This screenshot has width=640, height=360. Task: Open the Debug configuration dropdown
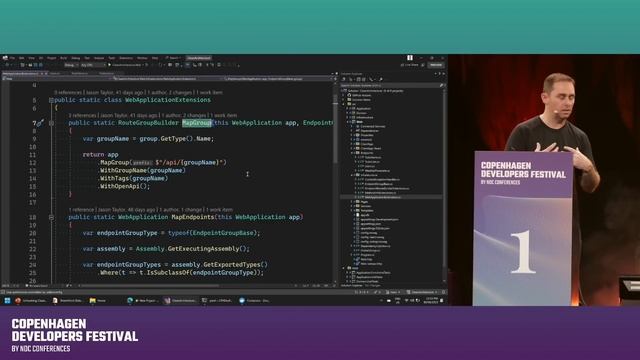71,65
